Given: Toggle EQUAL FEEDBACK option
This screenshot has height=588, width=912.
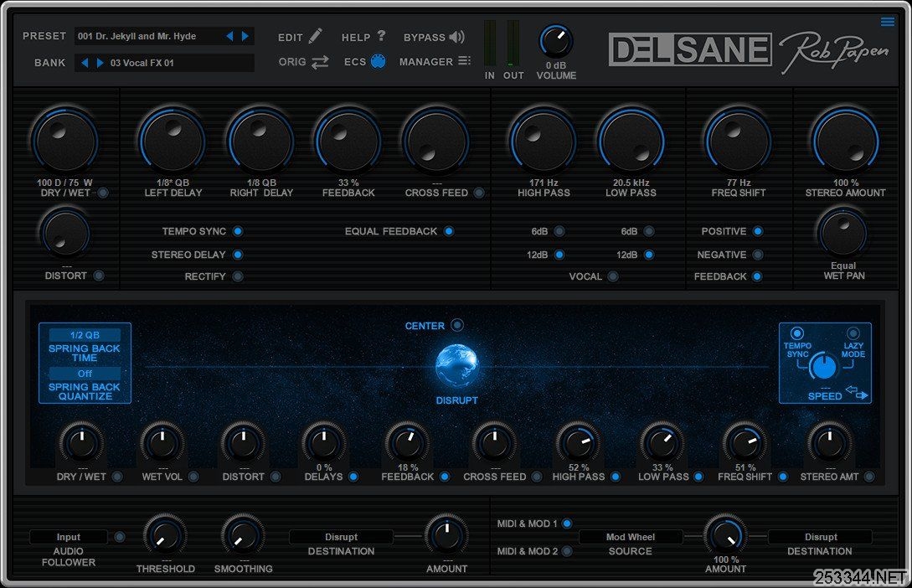Looking at the screenshot, I should pos(449,231).
